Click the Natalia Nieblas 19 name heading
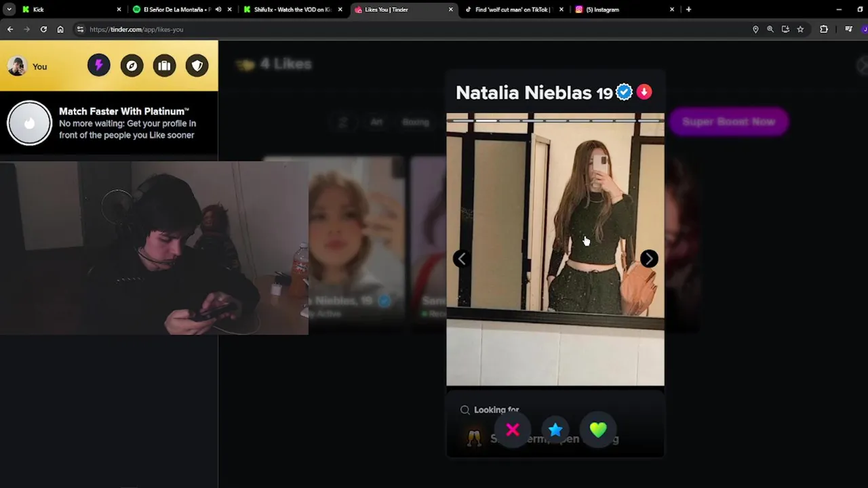This screenshot has height=488, width=868. tap(534, 92)
